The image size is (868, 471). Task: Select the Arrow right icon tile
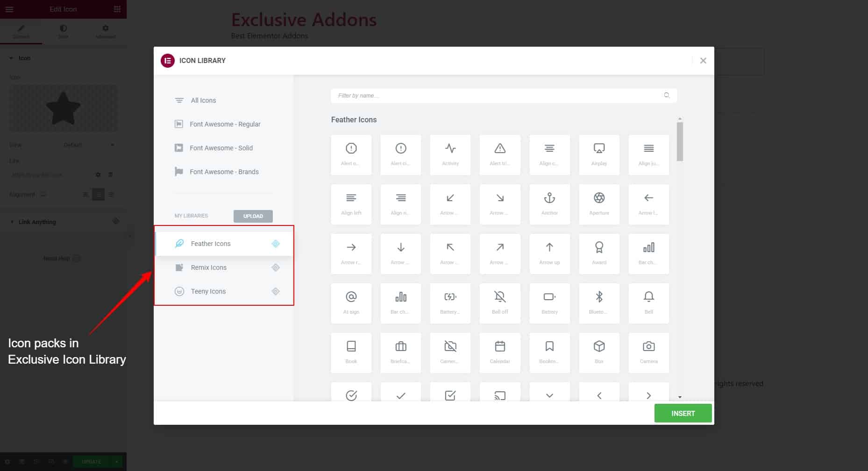pyautogui.click(x=351, y=254)
